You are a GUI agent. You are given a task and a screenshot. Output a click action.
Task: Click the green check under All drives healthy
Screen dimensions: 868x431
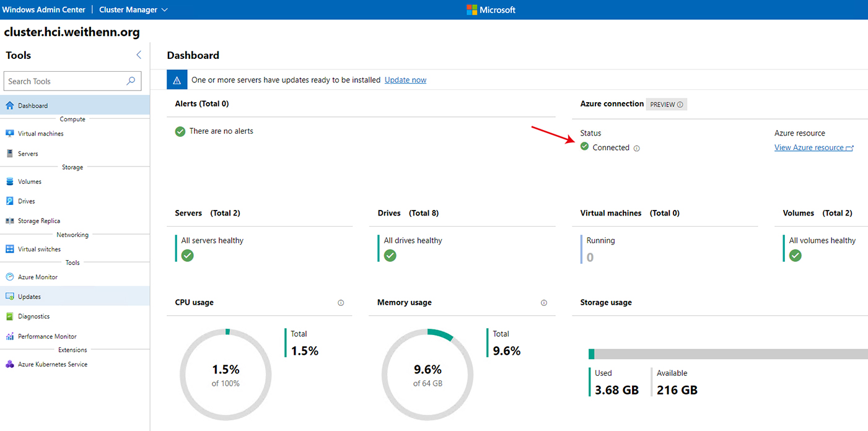(390, 255)
